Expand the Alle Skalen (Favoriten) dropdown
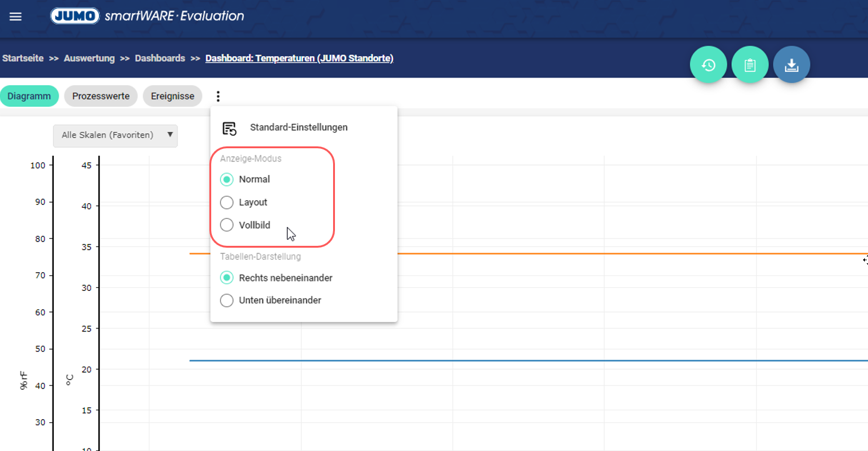Viewport: 868px width, 451px height. click(x=115, y=136)
